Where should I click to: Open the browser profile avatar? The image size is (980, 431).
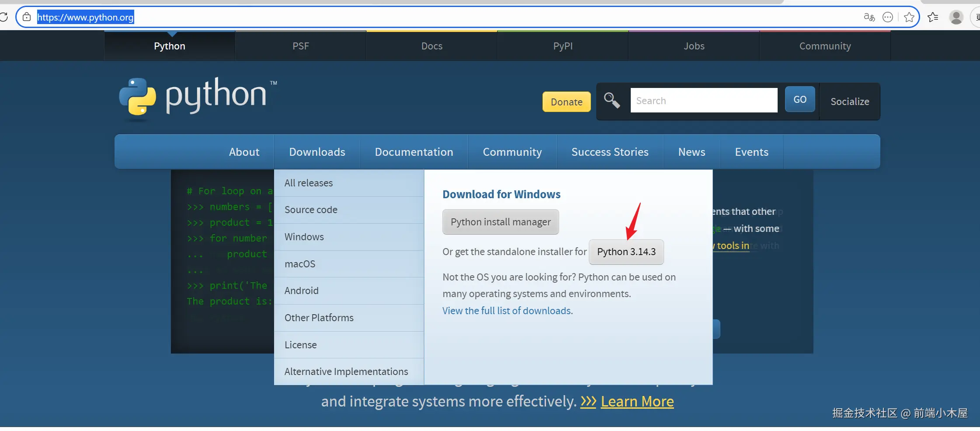point(956,17)
